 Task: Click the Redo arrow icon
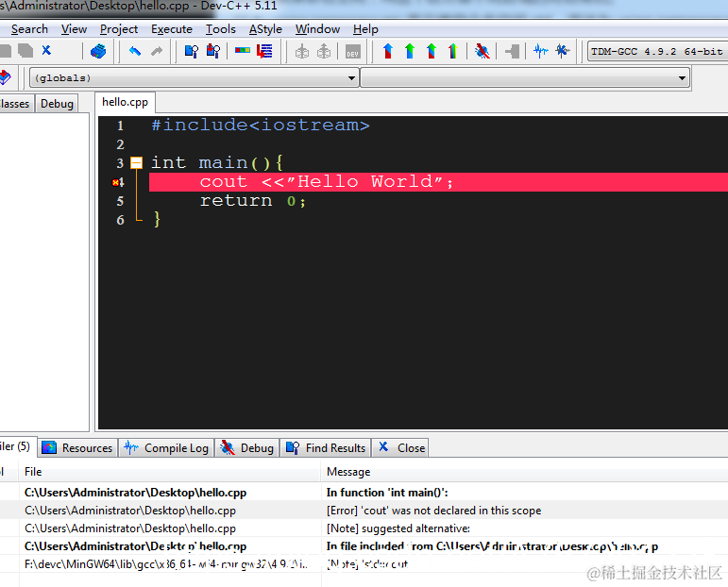pyautogui.click(x=157, y=51)
